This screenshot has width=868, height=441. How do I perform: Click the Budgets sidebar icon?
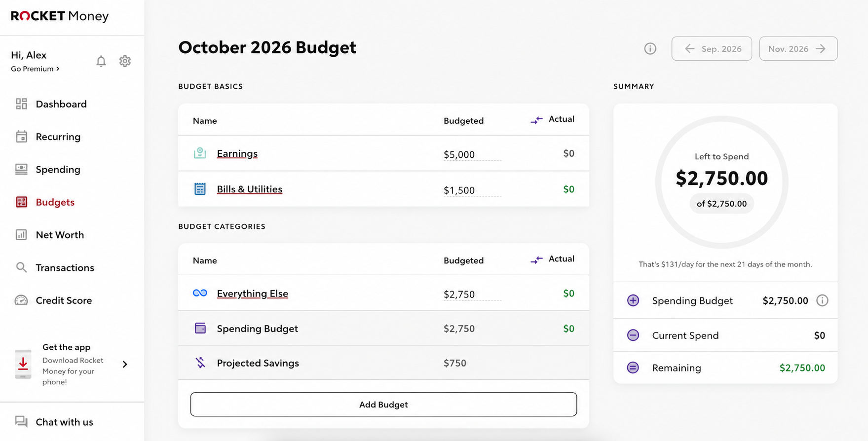pyautogui.click(x=21, y=202)
